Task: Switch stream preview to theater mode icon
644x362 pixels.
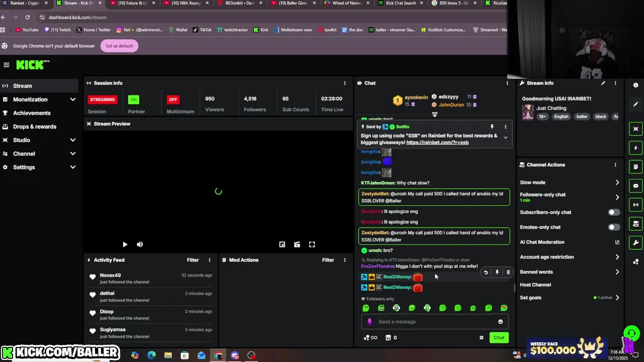Action: point(297,244)
